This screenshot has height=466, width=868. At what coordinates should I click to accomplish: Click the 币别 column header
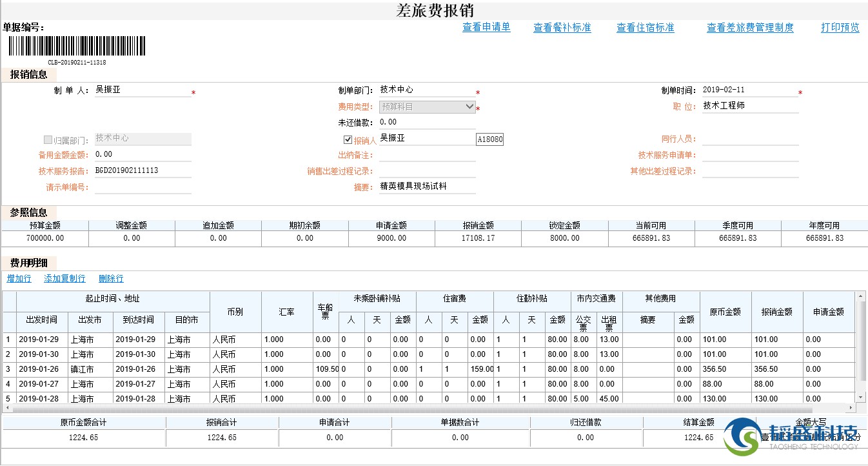pos(235,312)
